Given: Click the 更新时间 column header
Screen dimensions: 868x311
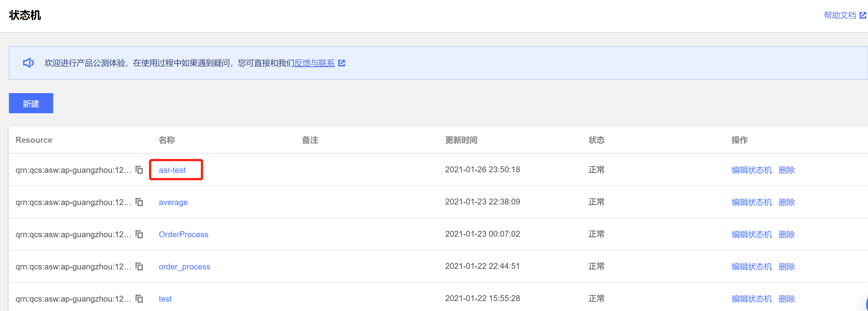Looking at the screenshot, I should coord(461,140).
